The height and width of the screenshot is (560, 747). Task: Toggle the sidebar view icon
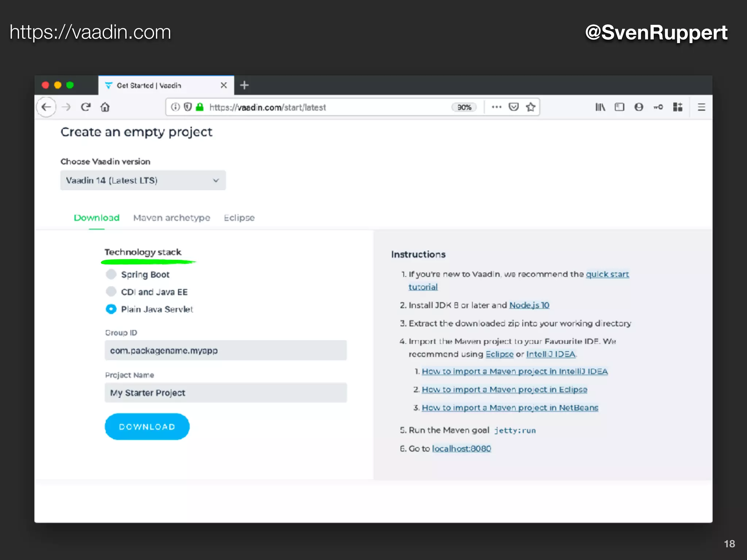pyautogui.click(x=619, y=107)
